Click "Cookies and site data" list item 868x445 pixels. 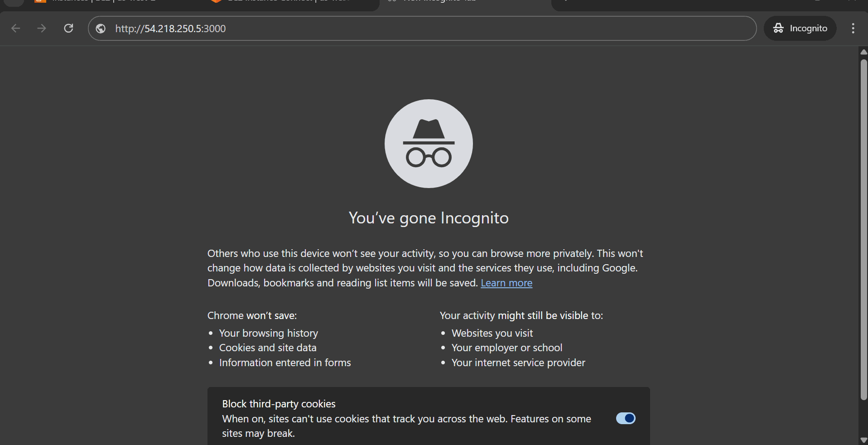(x=268, y=348)
